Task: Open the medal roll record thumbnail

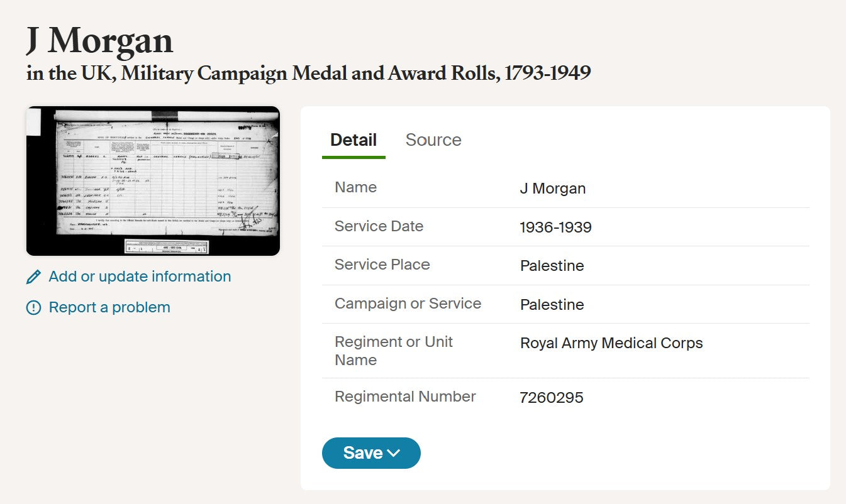Action: click(x=153, y=181)
